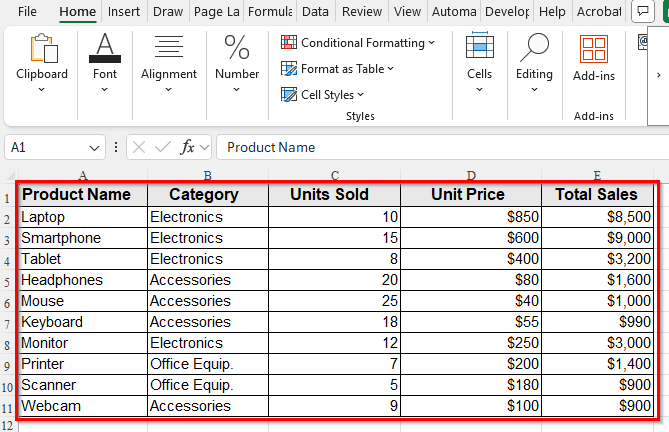Click the Format as Table label
Image resolution: width=669 pixels, height=432 pixels.
tap(343, 69)
